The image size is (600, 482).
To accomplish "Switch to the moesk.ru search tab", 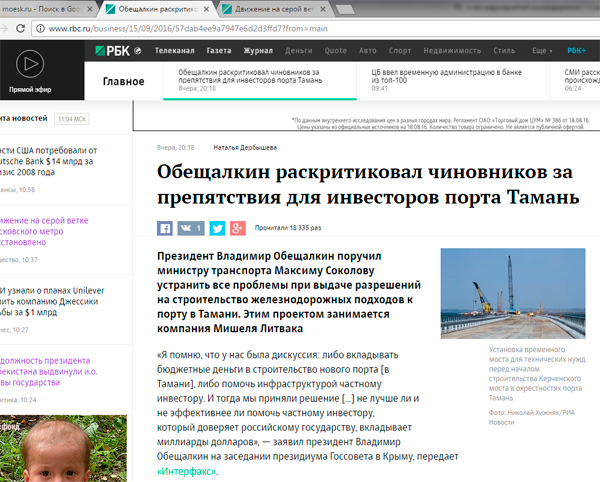I will (x=45, y=8).
